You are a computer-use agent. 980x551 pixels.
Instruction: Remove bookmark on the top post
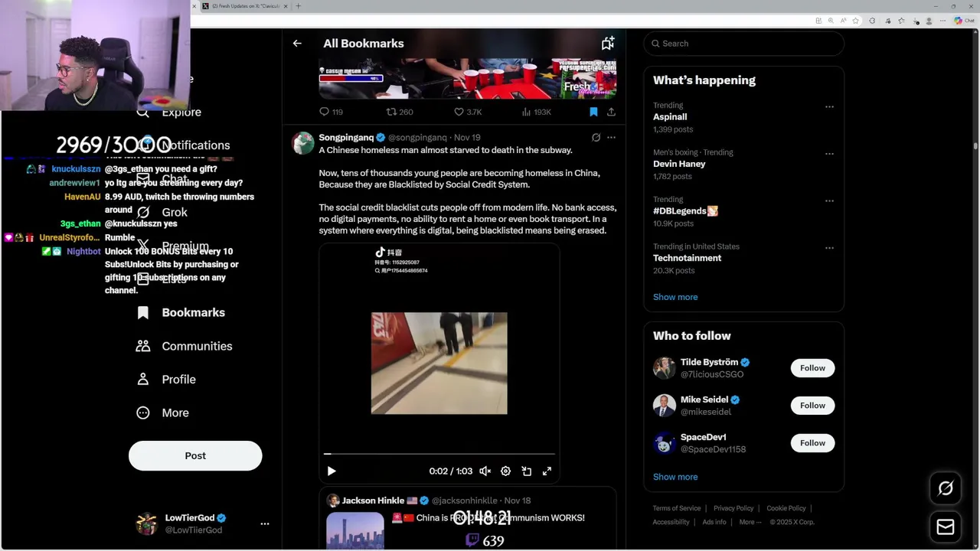pyautogui.click(x=593, y=112)
